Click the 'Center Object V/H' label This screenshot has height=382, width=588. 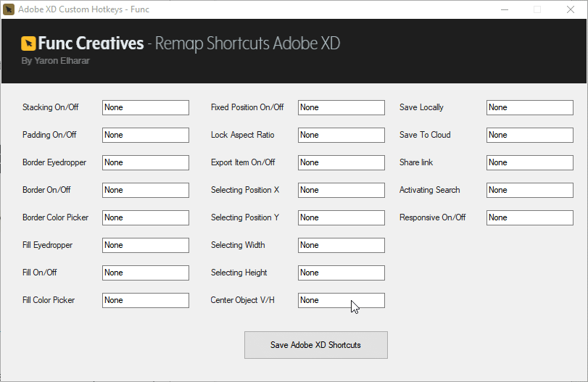243,300
